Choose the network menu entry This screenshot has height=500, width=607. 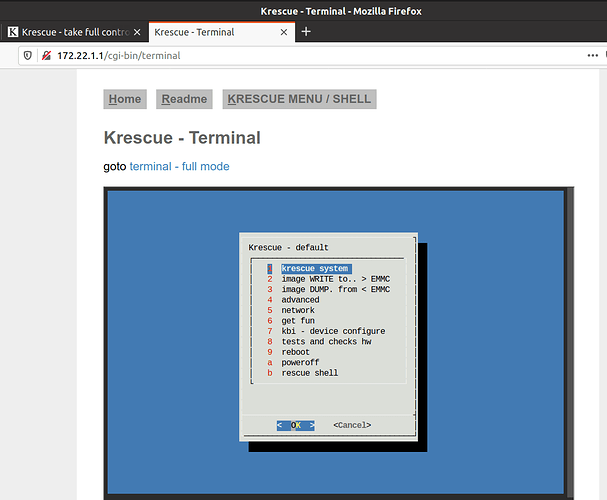point(291,310)
